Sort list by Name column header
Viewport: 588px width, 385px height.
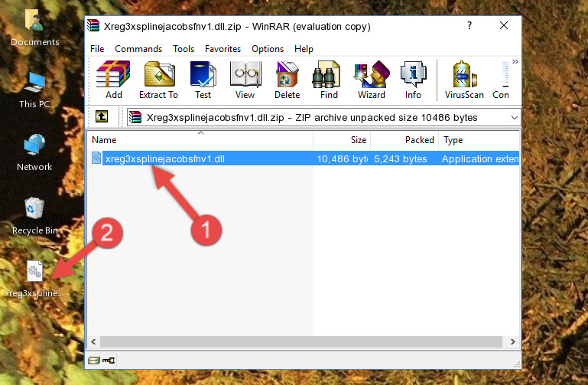point(200,140)
